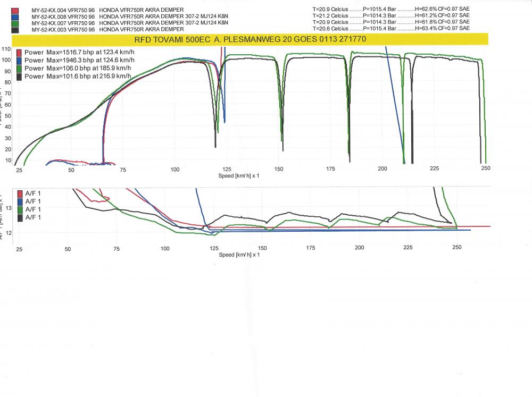Click the Speed axis label under power chart
This screenshot has height=397, width=532.
point(239,175)
